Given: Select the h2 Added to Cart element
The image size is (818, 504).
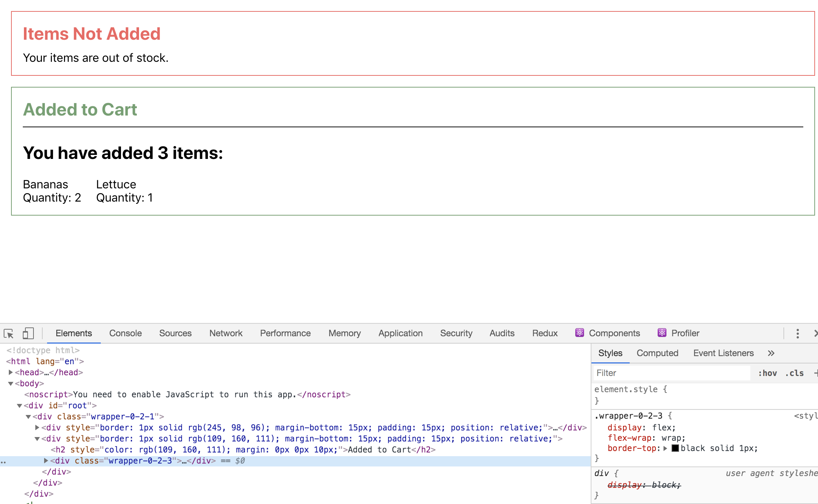Looking at the screenshot, I should [243, 450].
